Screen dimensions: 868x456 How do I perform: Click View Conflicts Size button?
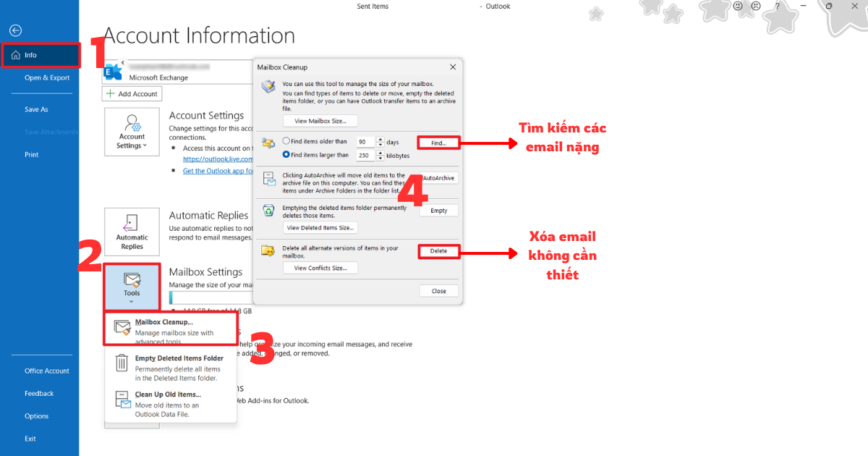point(320,268)
